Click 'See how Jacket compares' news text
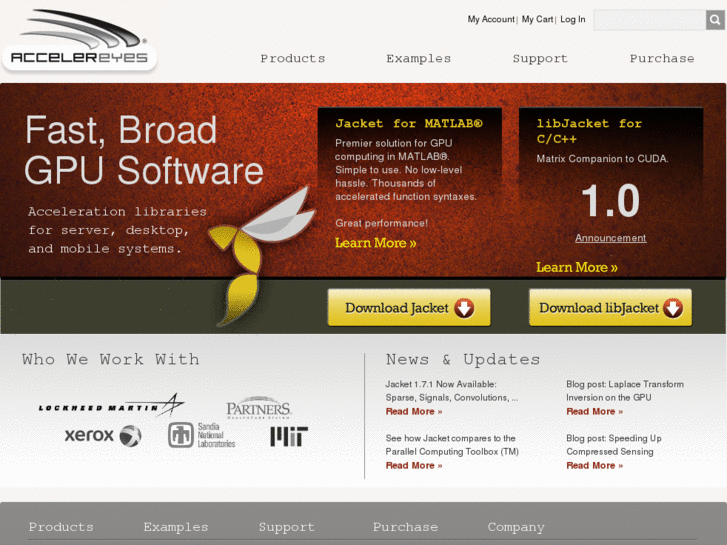727x545 pixels. pos(452,445)
